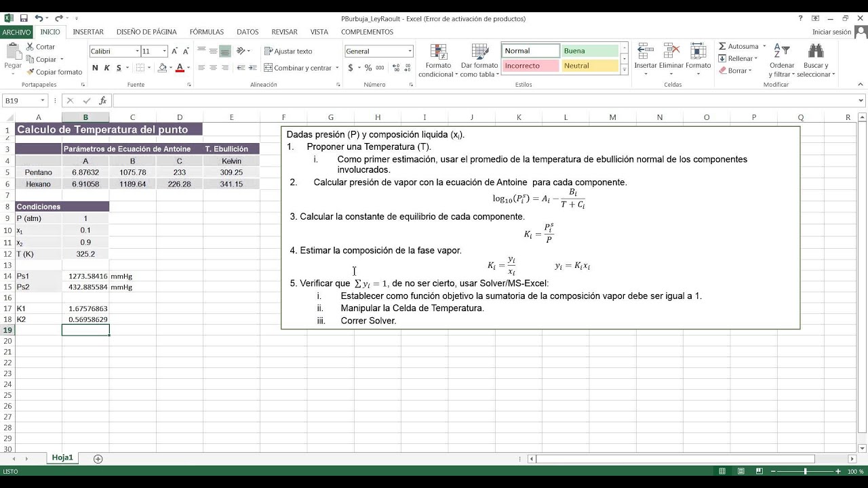The width and height of the screenshot is (868, 488).
Task: Apply the Neutral cell style
Action: point(589,66)
